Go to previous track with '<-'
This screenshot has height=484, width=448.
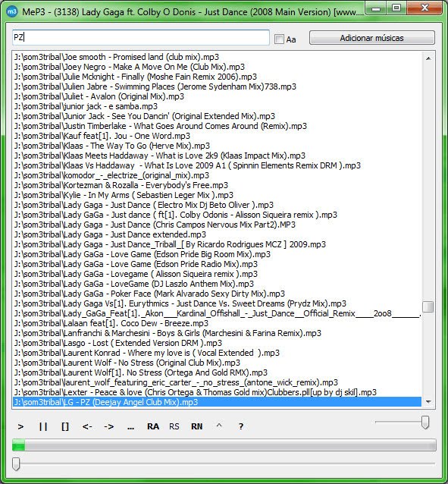[87, 426]
